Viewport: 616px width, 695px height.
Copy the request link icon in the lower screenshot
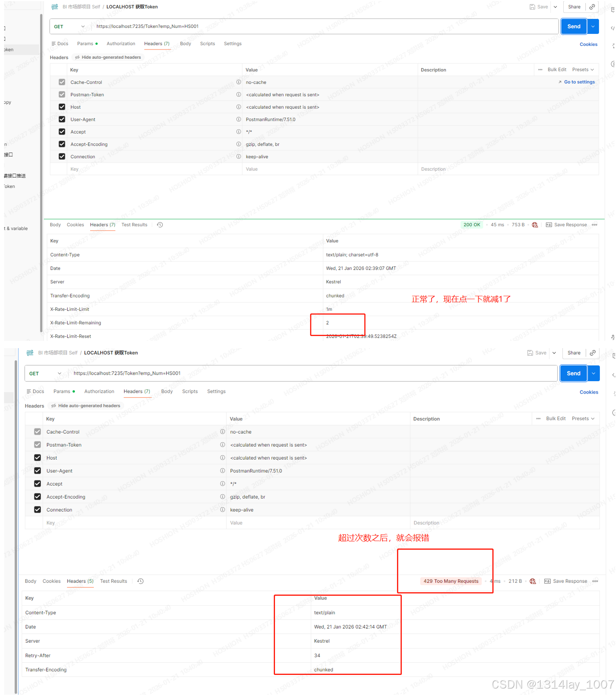coord(593,353)
